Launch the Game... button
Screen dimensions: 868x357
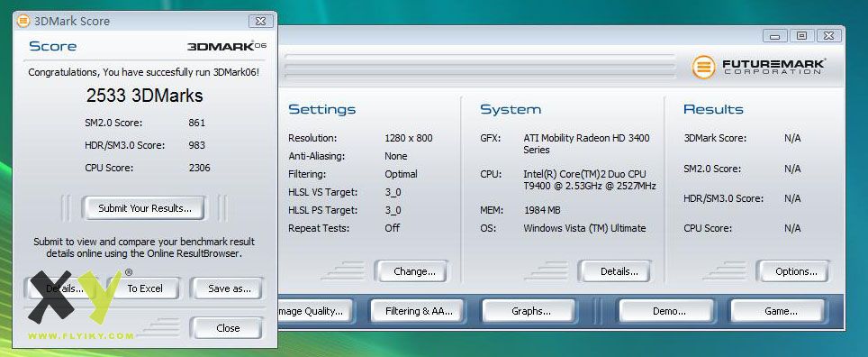click(x=777, y=311)
